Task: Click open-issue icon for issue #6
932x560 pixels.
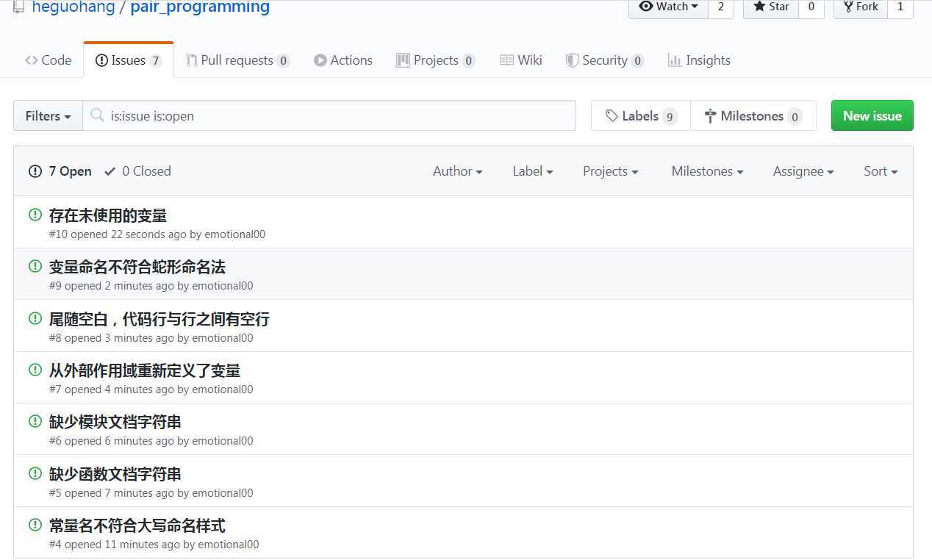Action: coord(35,421)
